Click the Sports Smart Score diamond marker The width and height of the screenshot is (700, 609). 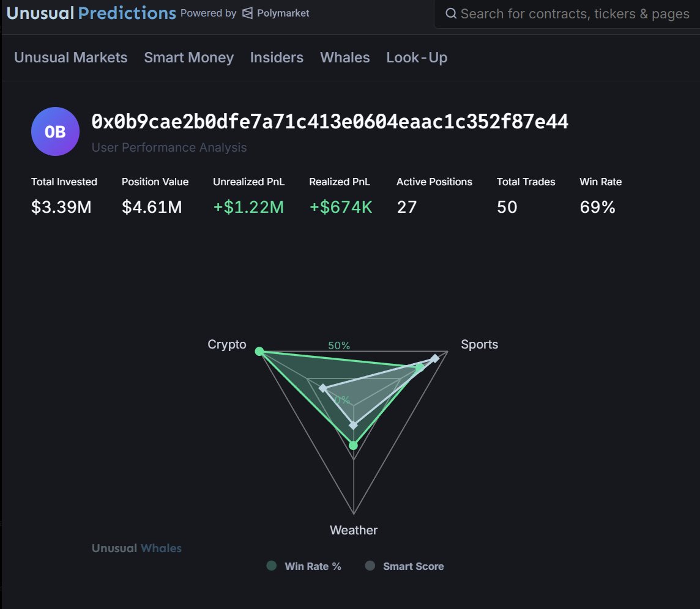435,358
